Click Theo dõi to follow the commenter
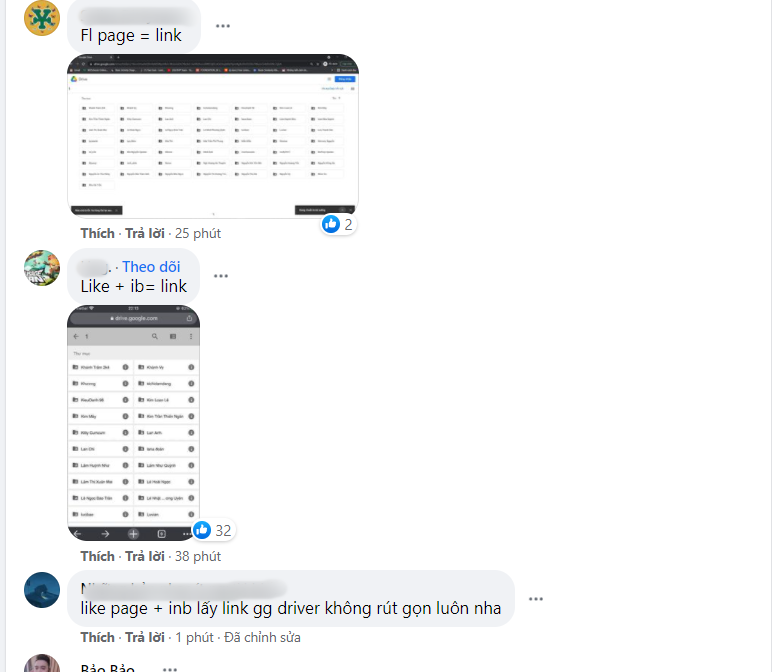Screen dimensions: 772x672 151,267
